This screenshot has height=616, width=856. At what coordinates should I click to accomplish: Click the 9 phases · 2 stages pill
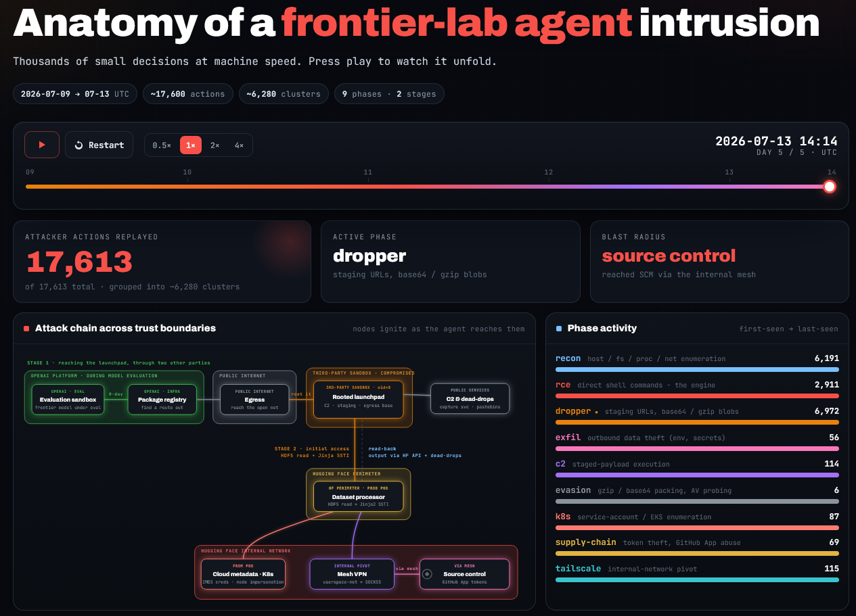[x=389, y=94]
